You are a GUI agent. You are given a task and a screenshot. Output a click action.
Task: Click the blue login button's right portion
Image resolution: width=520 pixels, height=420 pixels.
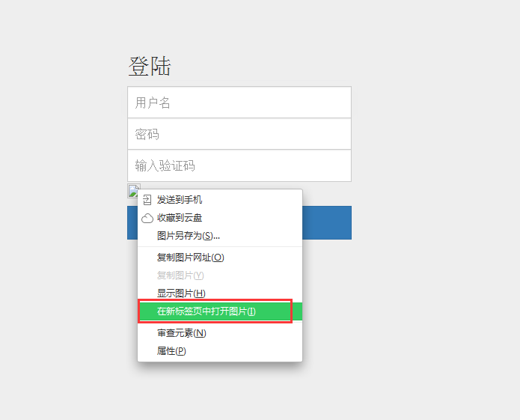(327, 222)
